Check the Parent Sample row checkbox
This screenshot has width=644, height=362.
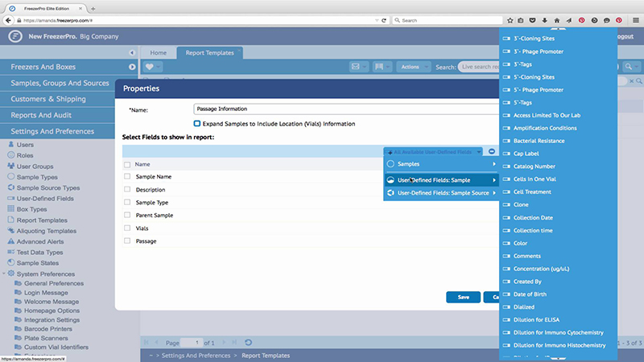click(127, 215)
